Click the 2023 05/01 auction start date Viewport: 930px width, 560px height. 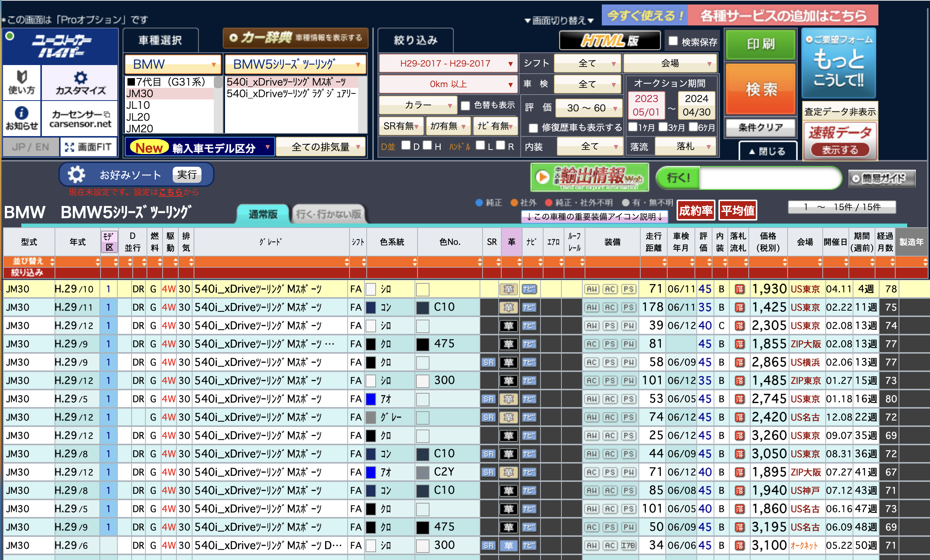click(x=646, y=105)
